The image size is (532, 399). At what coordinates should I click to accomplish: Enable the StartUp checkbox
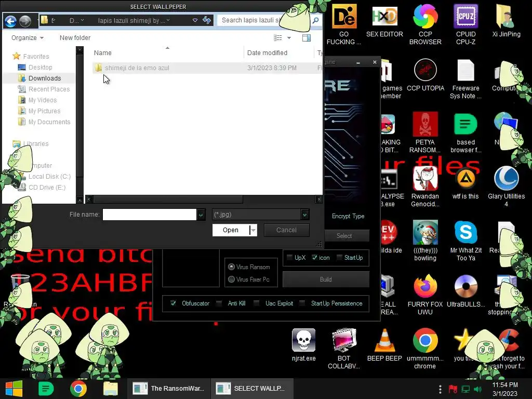tap(339, 258)
